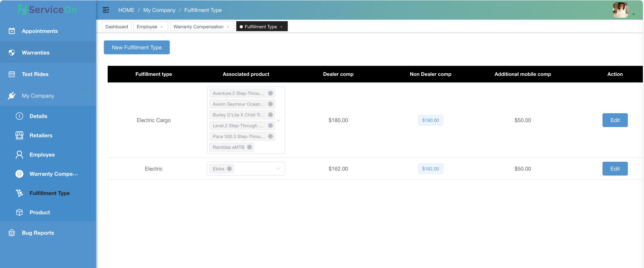The height and width of the screenshot is (268, 644).
Task: Switch to the Employee tab
Action: coord(147,26)
